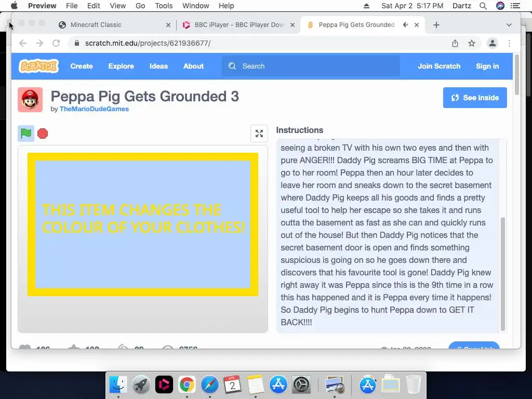Screen dimensions: 532x399
Task: Open the Help menu
Action: click(x=227, y=6)
